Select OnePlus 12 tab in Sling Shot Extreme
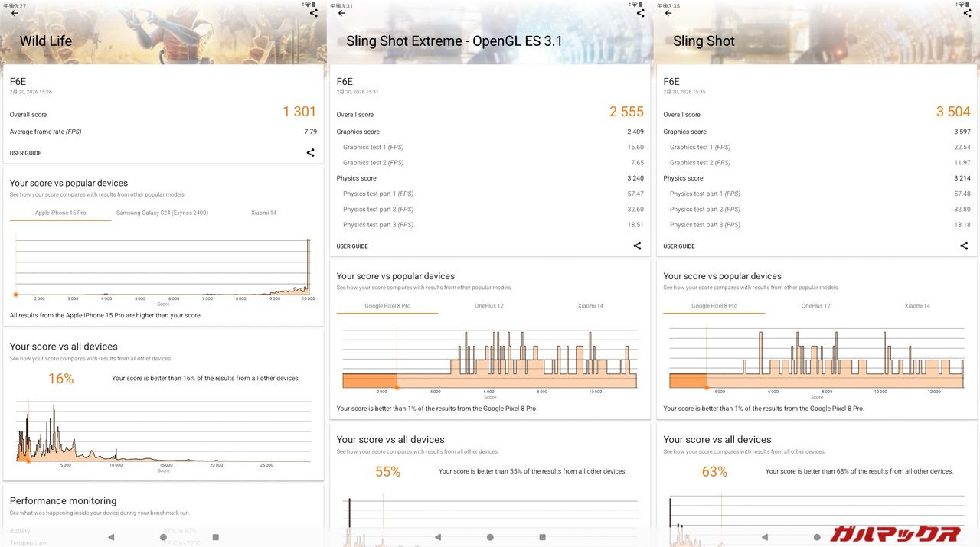This screenshot has width=980, height=547. [x=489, y=306]
